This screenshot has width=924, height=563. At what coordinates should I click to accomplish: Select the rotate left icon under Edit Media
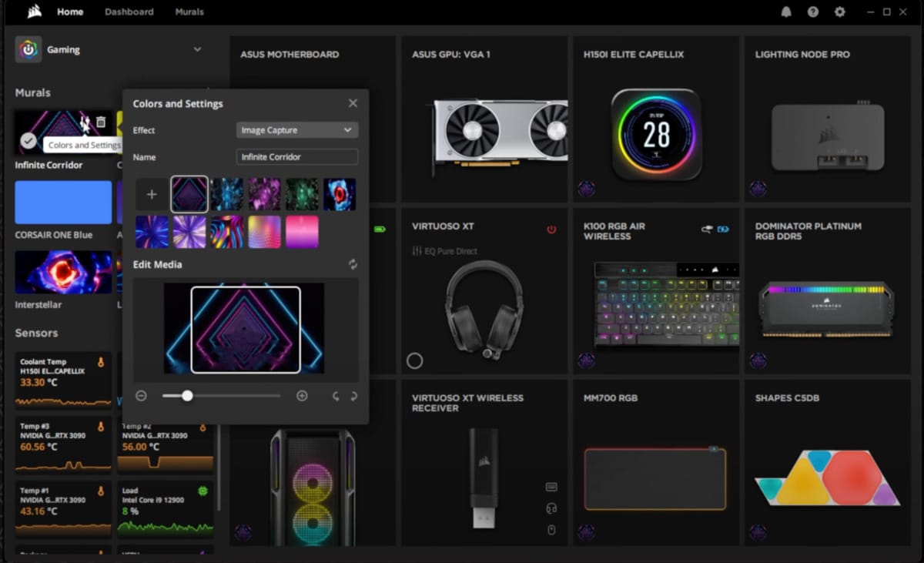[x=336, y=396]
